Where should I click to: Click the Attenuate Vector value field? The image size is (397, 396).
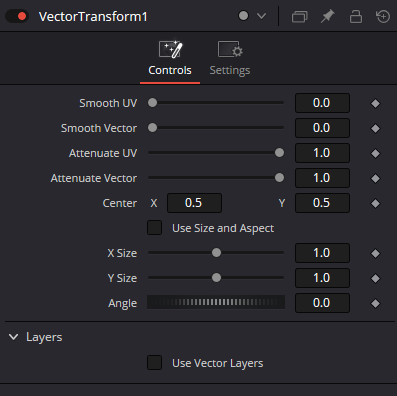322,178
